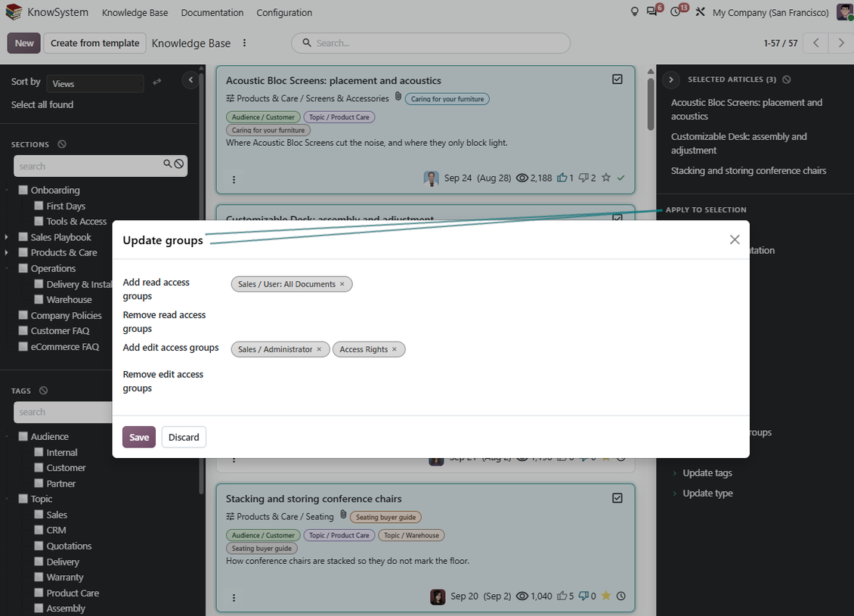Switch company via My Company (San Francisco)

pyautogui.click(x=770, y=12)
